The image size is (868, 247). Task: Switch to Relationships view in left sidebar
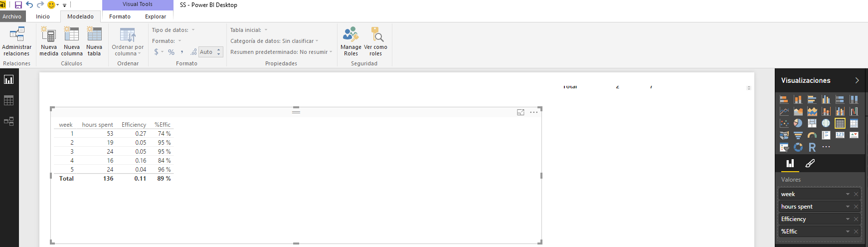click(9, 121)
